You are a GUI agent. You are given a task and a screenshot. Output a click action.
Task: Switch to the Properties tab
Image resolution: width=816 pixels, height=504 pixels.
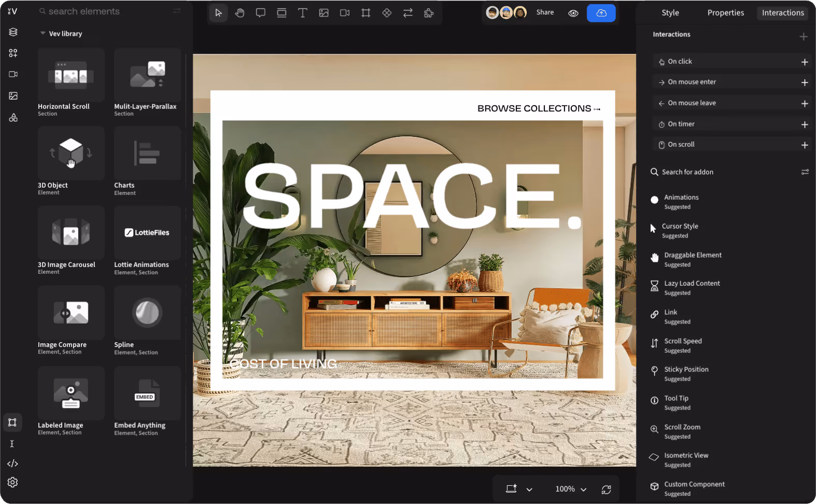click(x=725, y=13)
